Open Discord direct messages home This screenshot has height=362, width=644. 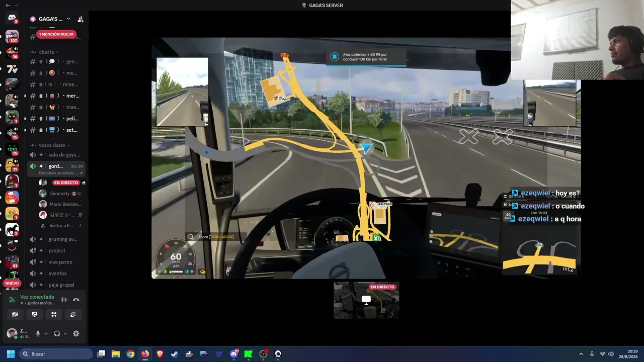tap(12, 18)
